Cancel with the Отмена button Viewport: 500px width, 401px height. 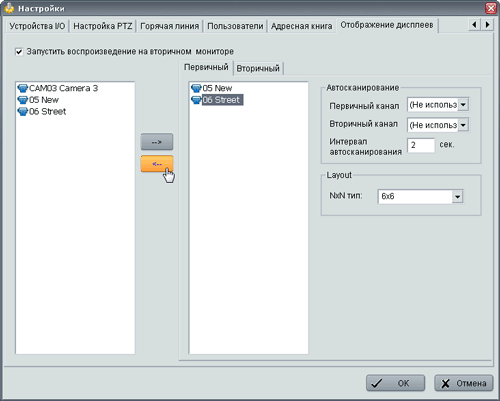464,383
